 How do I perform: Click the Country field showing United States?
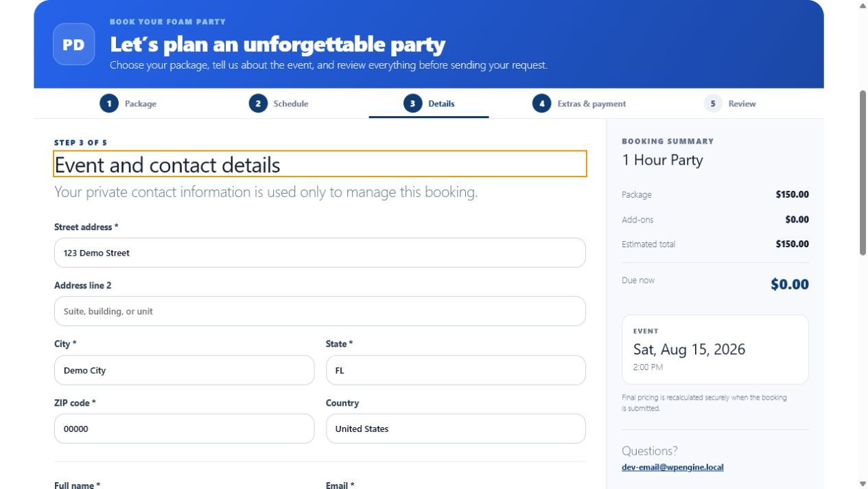pos(456,429)
